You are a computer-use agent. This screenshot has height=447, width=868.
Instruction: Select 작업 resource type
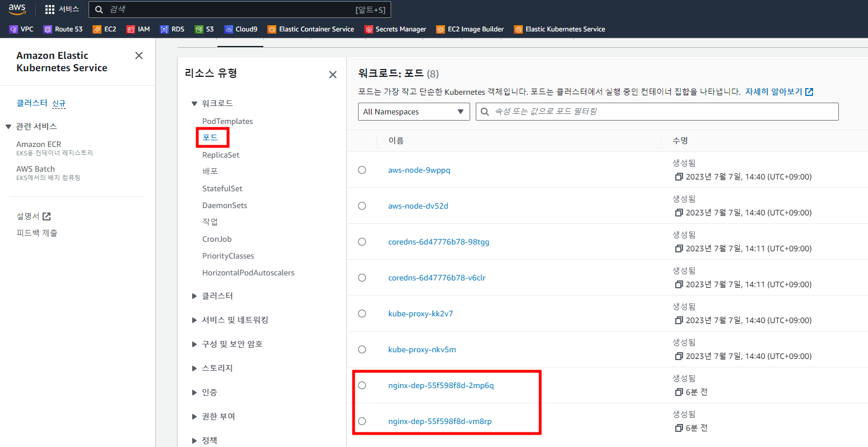point(210,222)
